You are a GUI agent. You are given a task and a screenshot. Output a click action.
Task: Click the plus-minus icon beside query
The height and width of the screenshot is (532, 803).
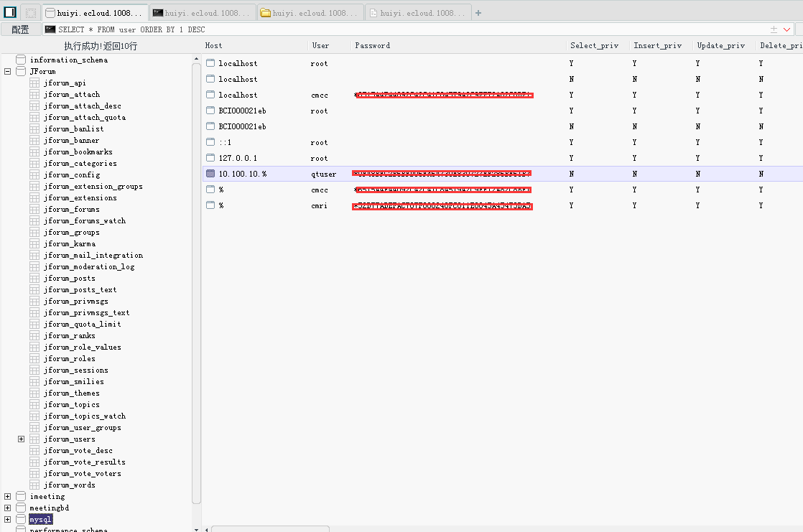click(x=774, y=29)
